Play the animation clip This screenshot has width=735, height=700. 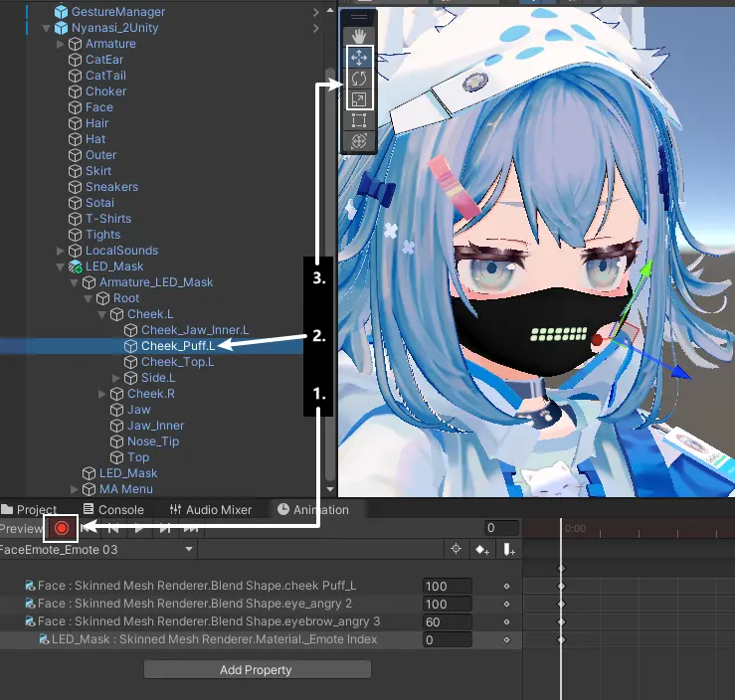139,529
